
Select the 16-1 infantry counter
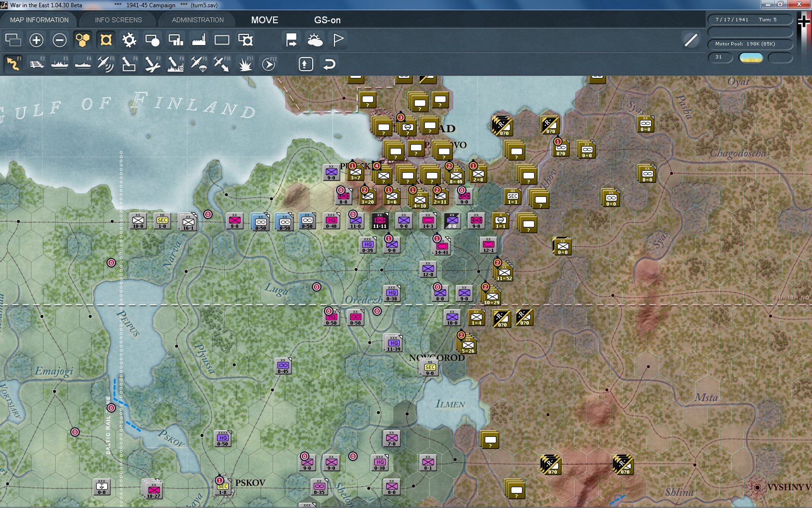(188, 222)
